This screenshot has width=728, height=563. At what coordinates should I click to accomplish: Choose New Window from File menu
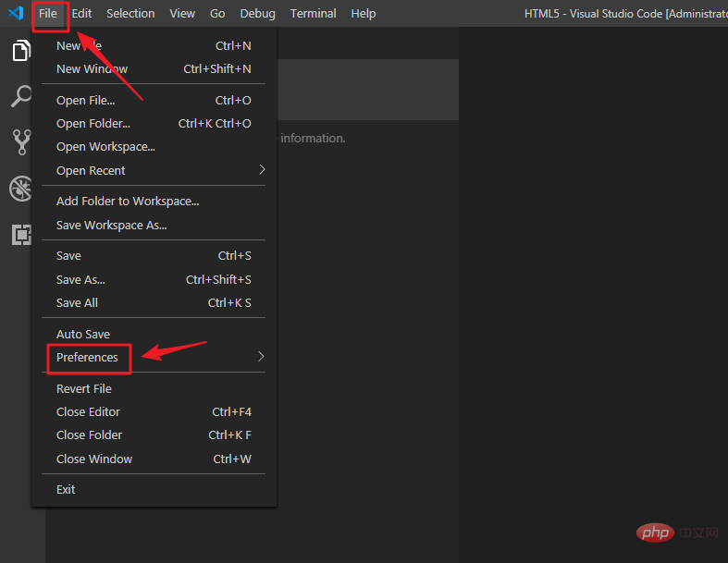point(93,69)
